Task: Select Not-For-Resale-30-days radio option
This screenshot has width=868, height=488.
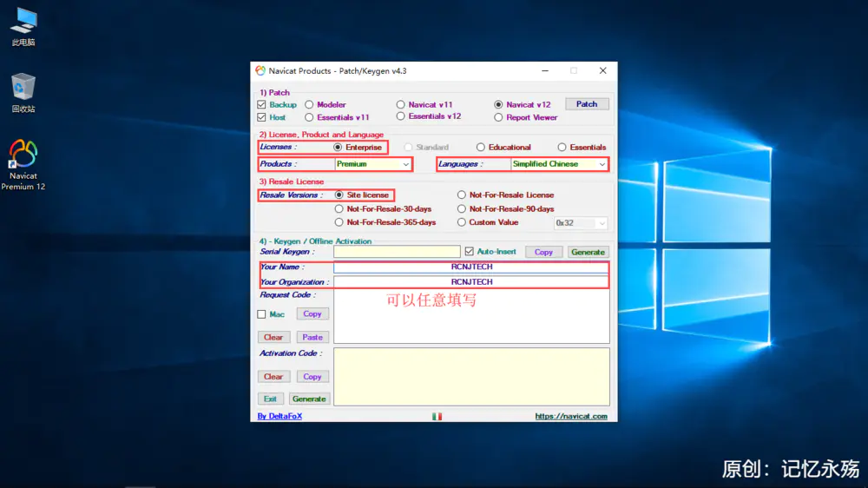Action: coord(339,208)
